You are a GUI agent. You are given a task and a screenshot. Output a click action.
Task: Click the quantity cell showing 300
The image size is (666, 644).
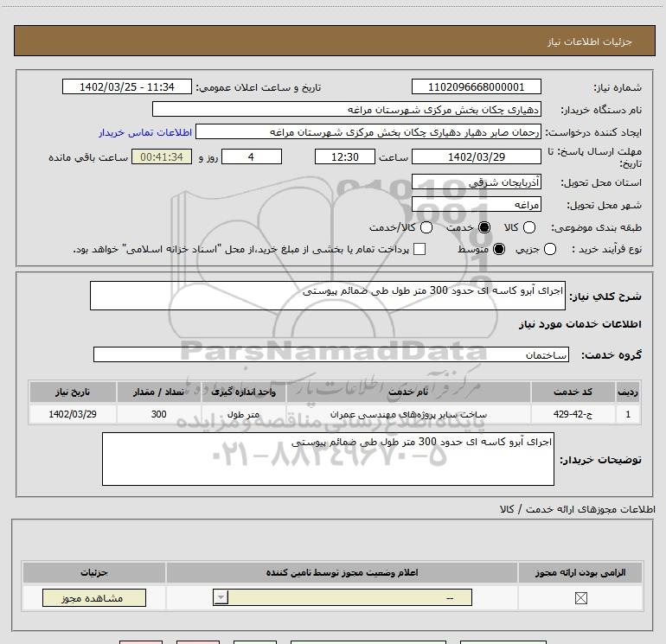[x=158, y=414]
